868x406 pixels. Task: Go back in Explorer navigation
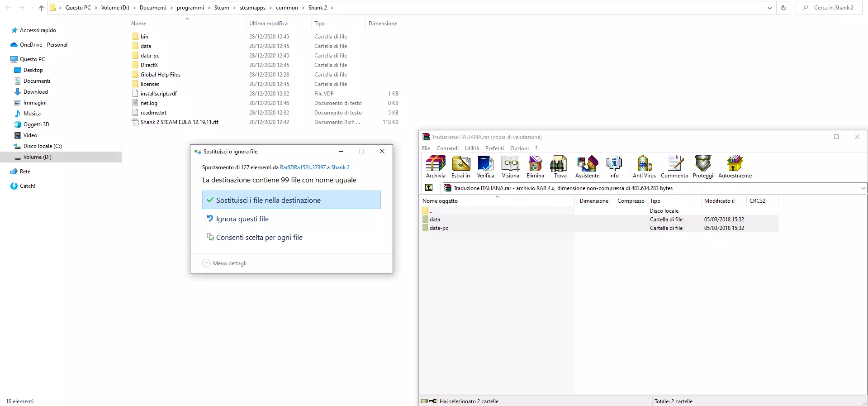coord(8,8)
